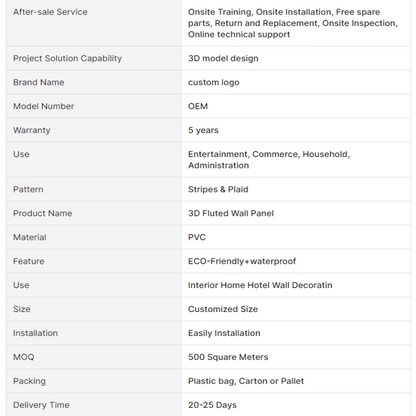The width and height of the screenshot is (416, 416).
Task: Click the Project Solution Capability label
Action: [x=67, y=58]
